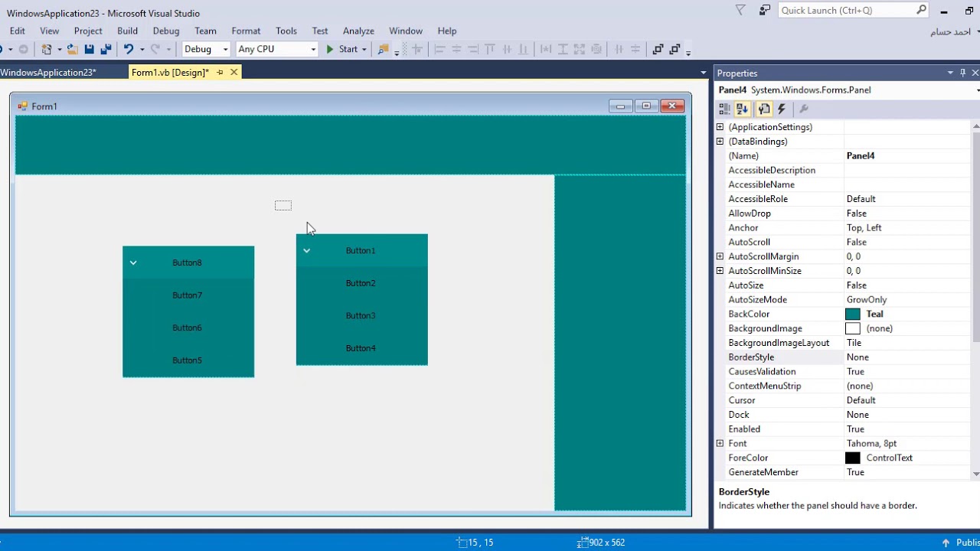
Task: Show the Properties list button
Action: tap(764, 109)
